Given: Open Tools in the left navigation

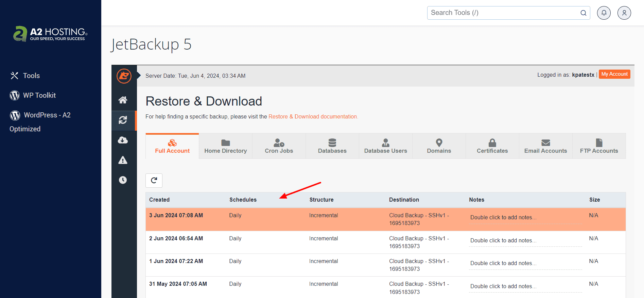Looking at the screenshot, I should 31,76.
